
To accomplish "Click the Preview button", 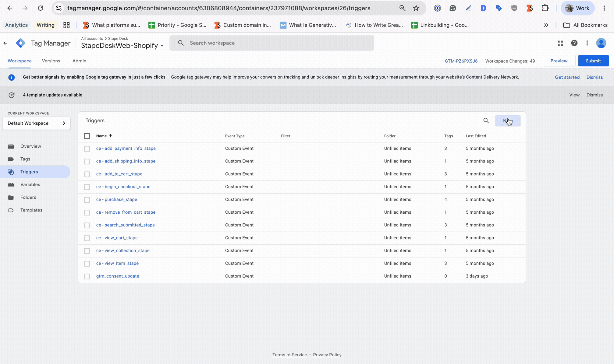I will [559, 61].
